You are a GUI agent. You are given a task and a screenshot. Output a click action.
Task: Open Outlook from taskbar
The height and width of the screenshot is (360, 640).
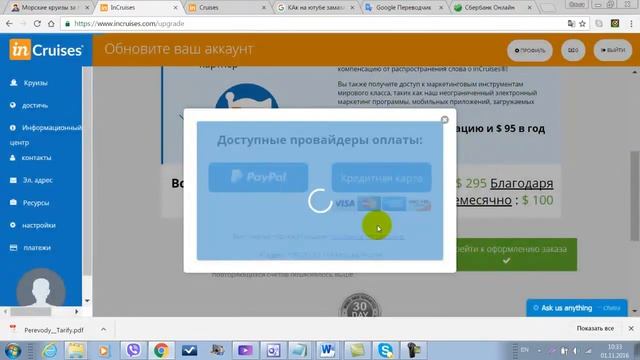[x=273, y=351]
